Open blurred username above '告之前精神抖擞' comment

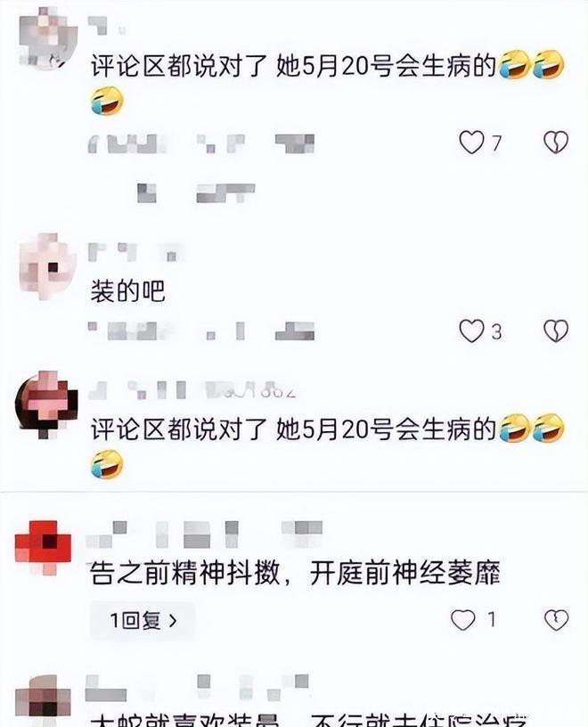click(205, 535)
